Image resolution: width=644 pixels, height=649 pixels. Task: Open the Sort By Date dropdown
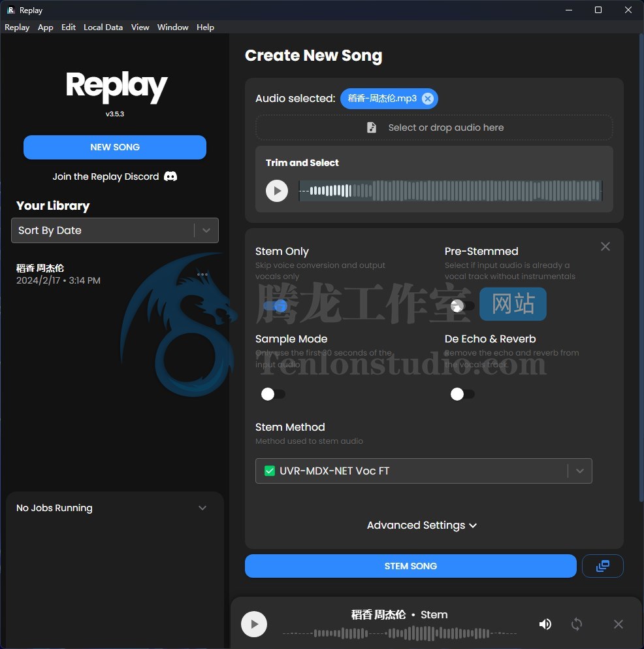click(115, 230)
